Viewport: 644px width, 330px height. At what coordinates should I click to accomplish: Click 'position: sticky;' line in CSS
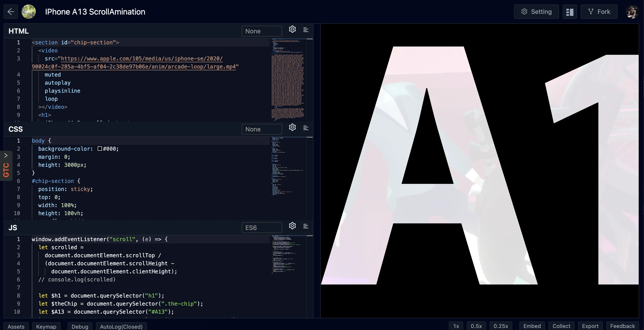point(65,189)
